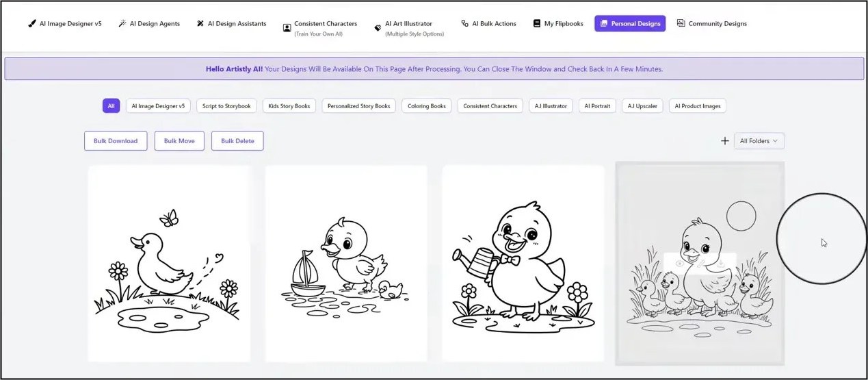Select the All filter chip
This screenshot has width=868, height=380.
coord(111,106)
